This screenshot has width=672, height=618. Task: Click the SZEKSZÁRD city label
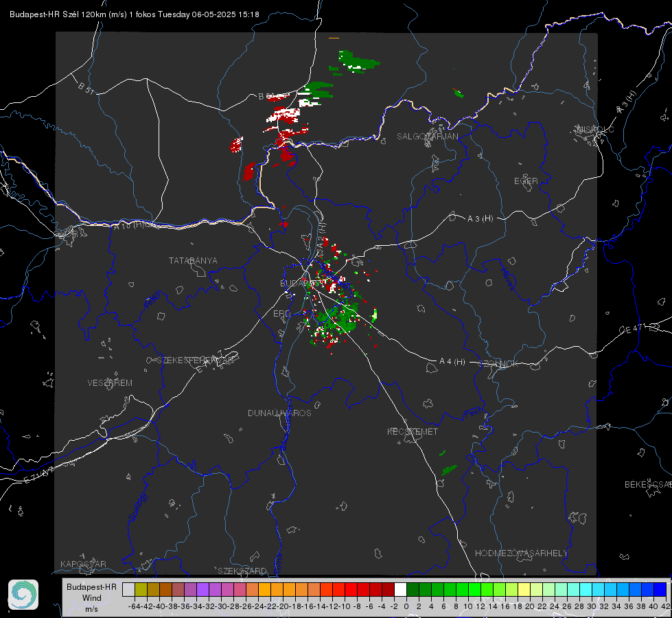pyautogui.click(x=242, y=571)
